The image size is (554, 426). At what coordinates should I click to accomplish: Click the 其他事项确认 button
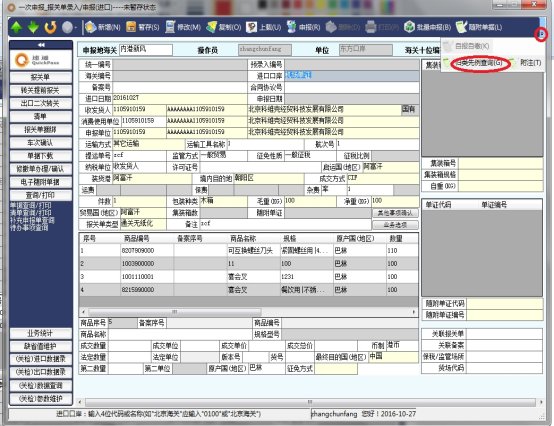pos(395,213)
